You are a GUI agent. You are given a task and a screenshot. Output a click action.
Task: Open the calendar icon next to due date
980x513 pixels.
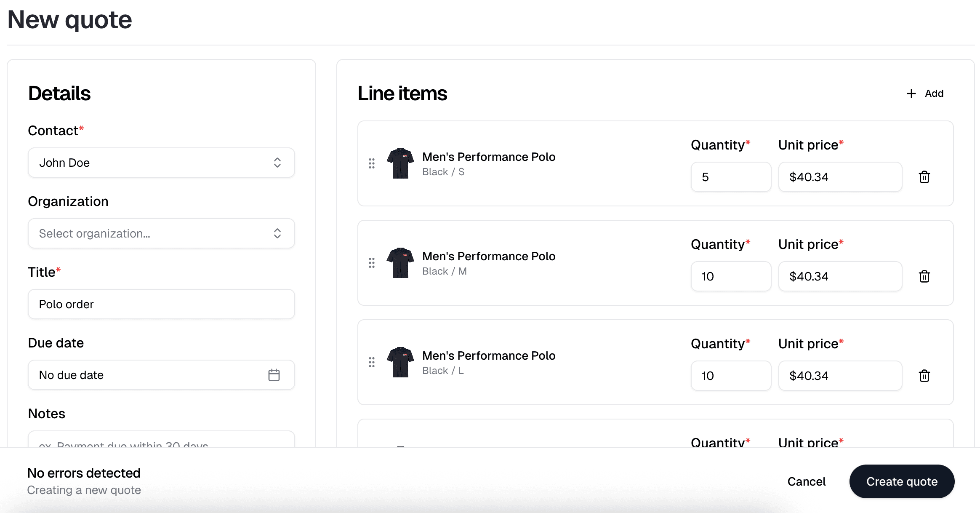[x=274, y=375]
